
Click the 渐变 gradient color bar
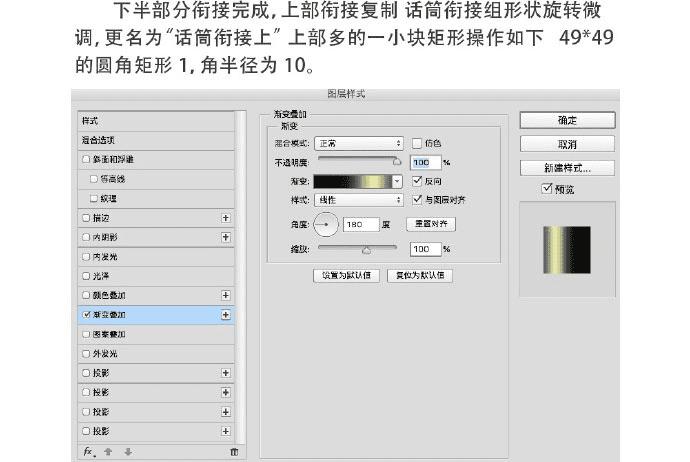(352, 181)
